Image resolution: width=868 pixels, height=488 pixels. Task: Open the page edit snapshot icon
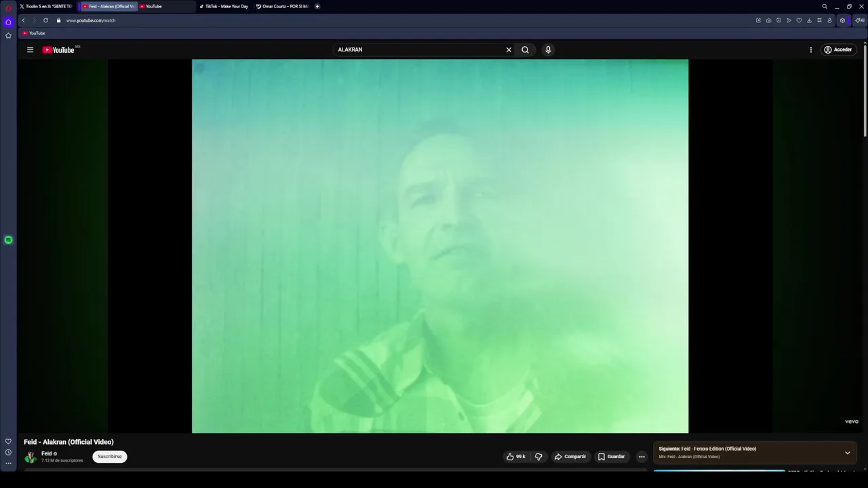pos(758,20)
